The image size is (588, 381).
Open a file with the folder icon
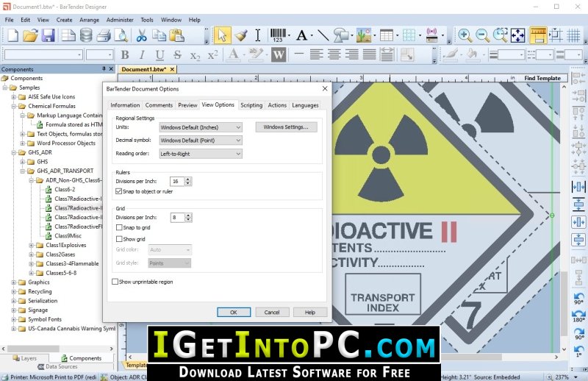(x=30, y=35)
